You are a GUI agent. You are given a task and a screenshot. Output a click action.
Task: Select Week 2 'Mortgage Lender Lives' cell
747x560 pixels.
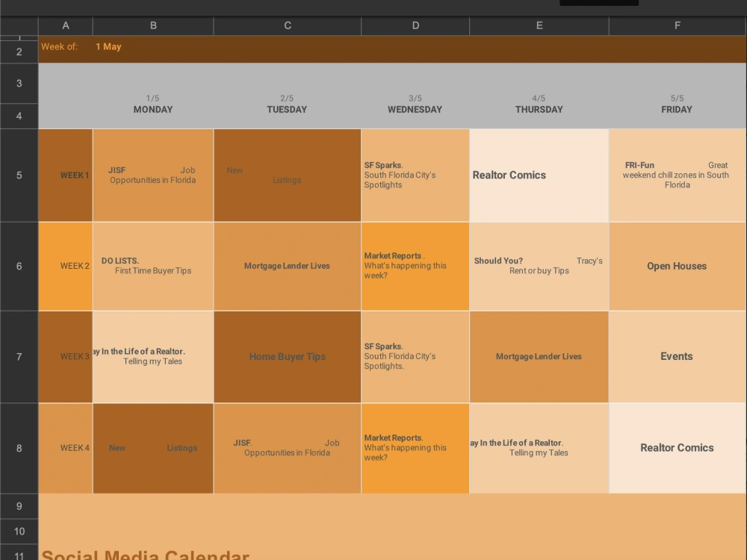click(288, 267)
